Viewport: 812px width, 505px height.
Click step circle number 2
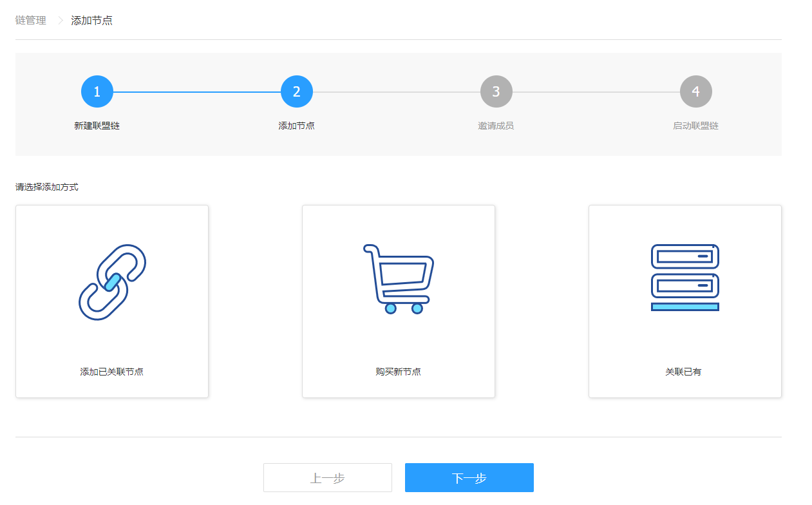pos(297,91)
